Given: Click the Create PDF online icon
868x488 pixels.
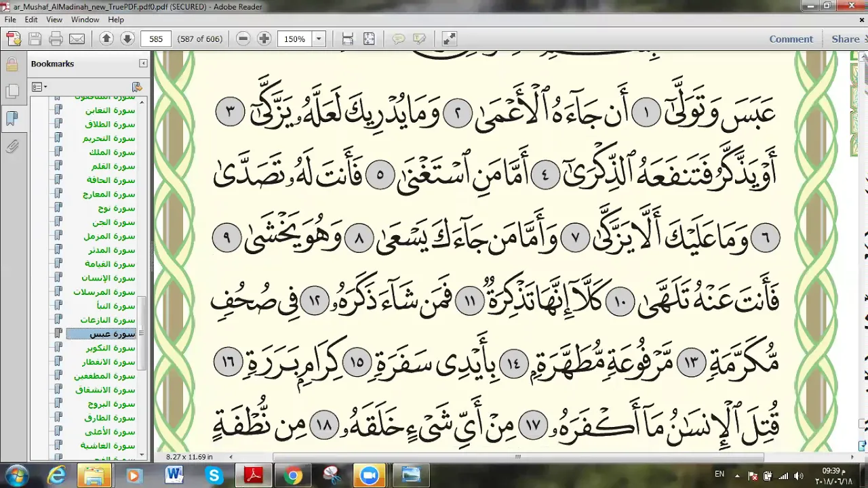Looking at the screenshot, I should pyautogui.click(x=12, y=39).
